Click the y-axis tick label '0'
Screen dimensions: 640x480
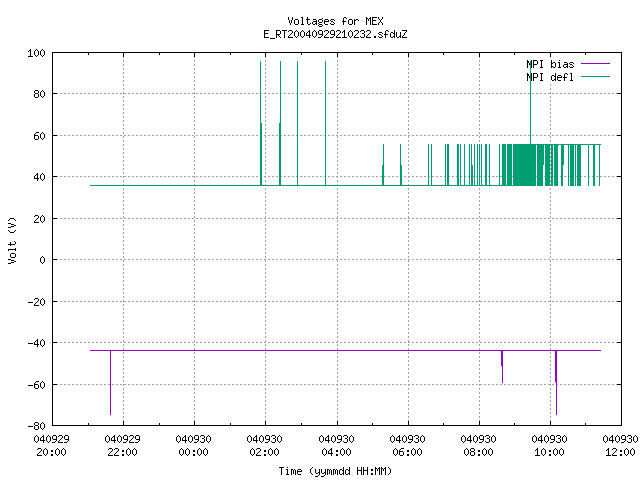click(42, 260)
